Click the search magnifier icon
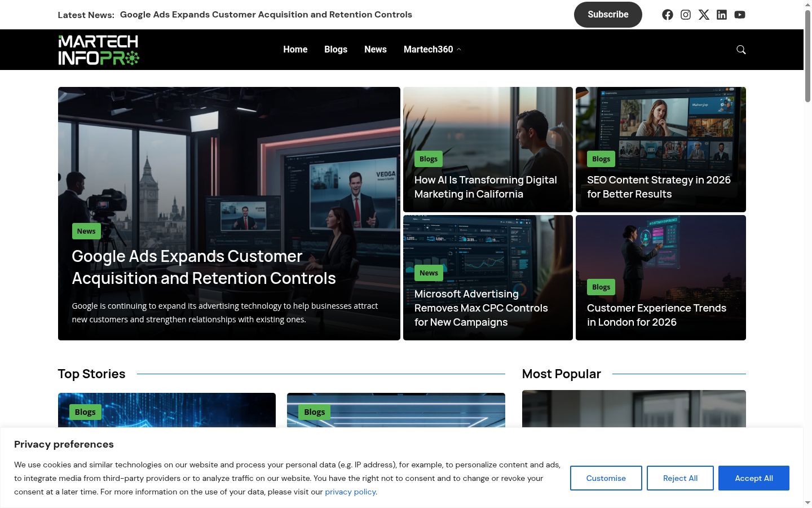This screenshot has height=508, width=812. [741, 50]
